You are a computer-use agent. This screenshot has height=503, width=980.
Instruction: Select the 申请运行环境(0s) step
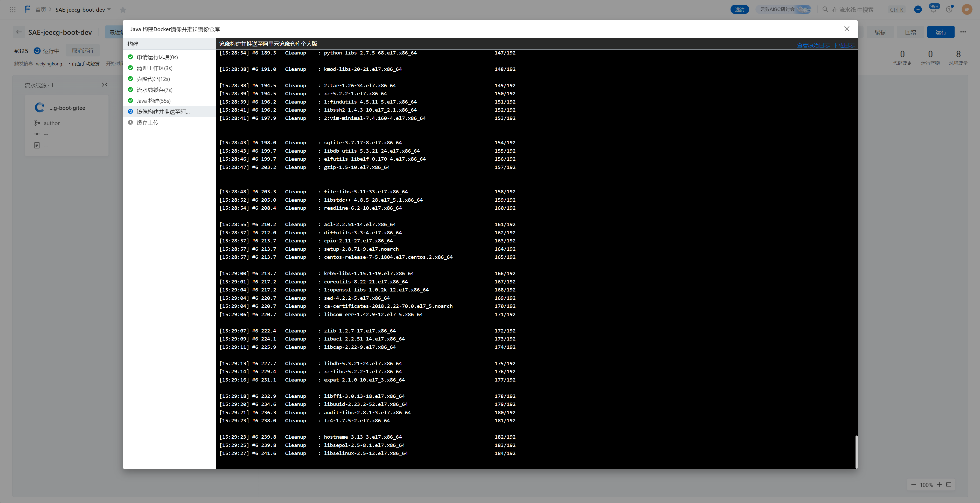(x=169, y=57)
